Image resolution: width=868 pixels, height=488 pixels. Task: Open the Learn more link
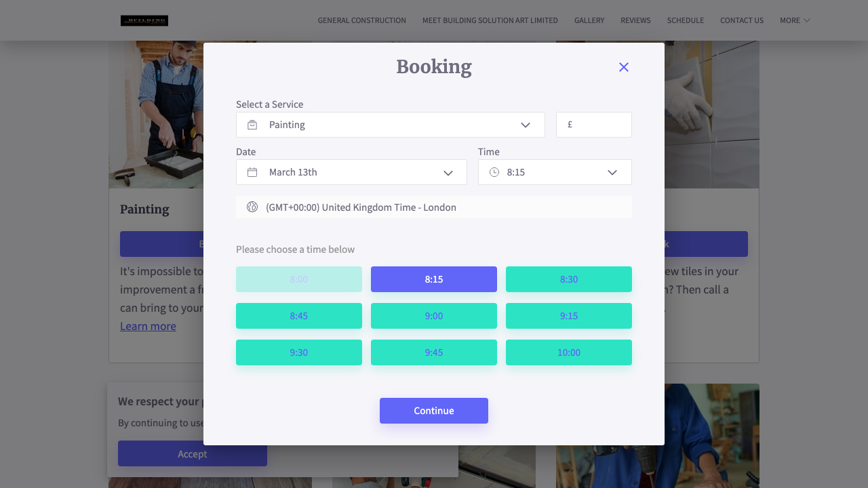(148, 326)
